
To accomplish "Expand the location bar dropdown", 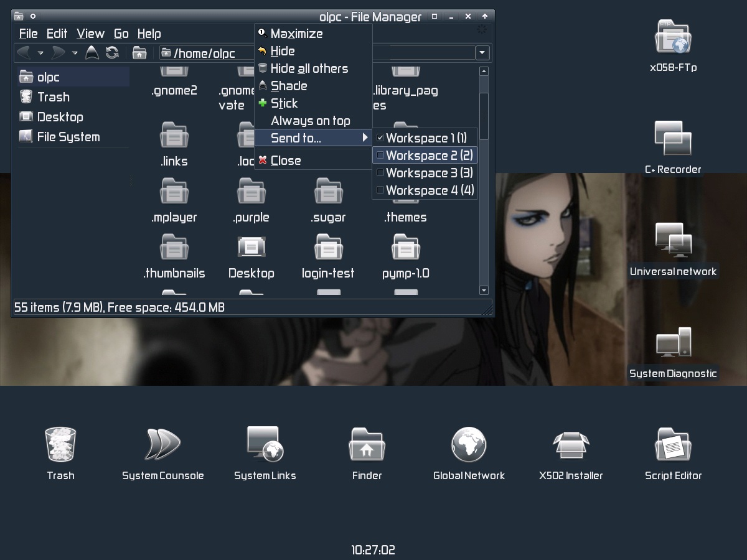I will (482, 53).
